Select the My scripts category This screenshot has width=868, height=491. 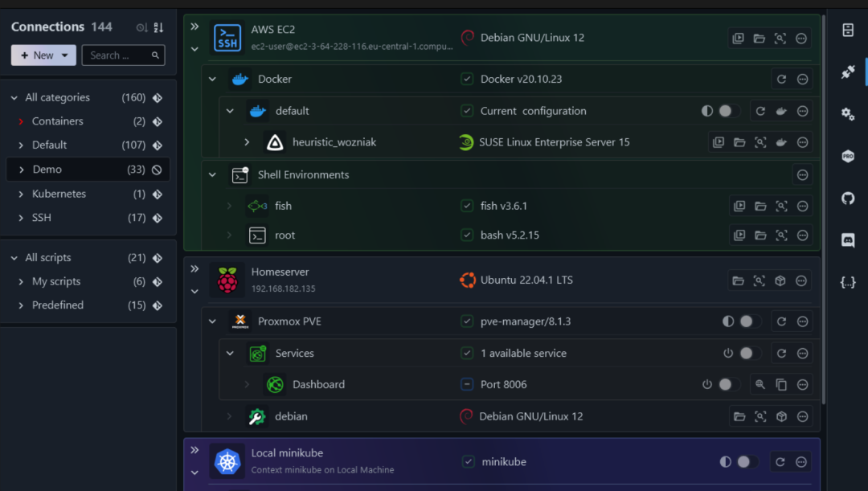[x=56, y=281]
